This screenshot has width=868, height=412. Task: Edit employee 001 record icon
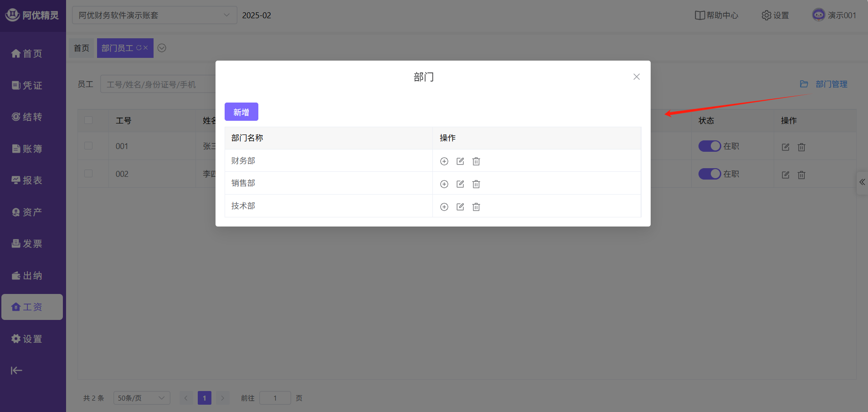786,147
